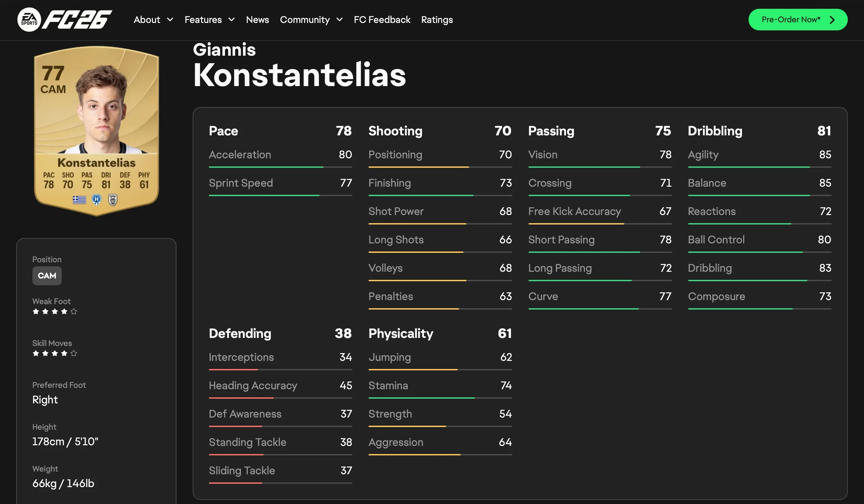Click the Acceleration stat bar
This screenshot has width=864, height=504.
click(280, 167)
